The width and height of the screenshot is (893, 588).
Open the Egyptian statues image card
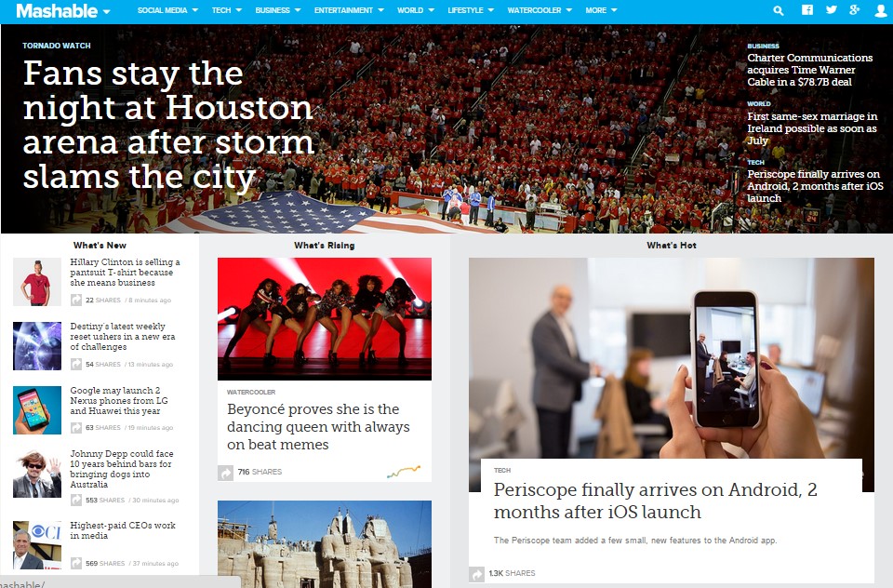(325, 544)
